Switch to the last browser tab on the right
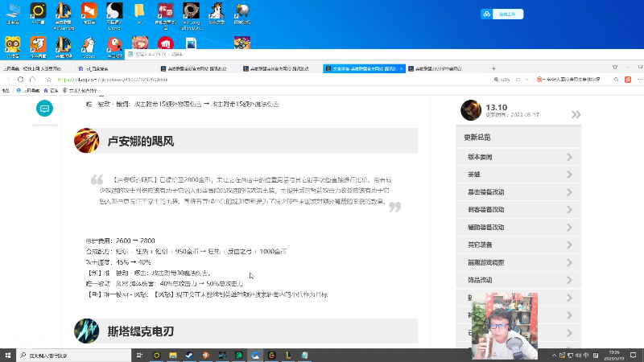This screenshot has height=362, width=644. (x=446, y=68)
